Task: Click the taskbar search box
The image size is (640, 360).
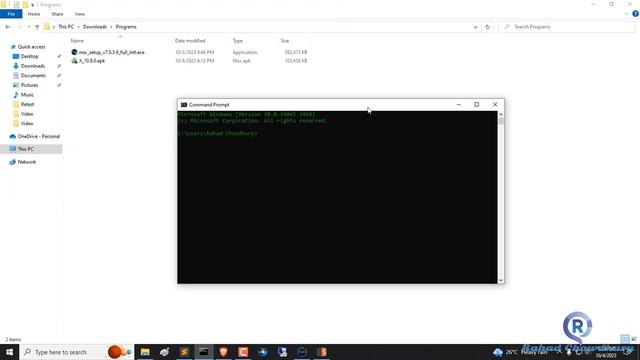Action: coord(77,352)
